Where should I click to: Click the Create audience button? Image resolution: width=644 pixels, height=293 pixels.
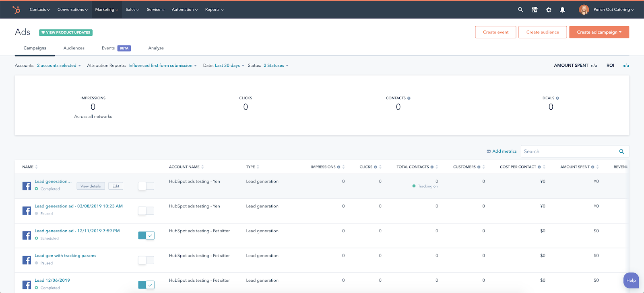coord(543,32)
